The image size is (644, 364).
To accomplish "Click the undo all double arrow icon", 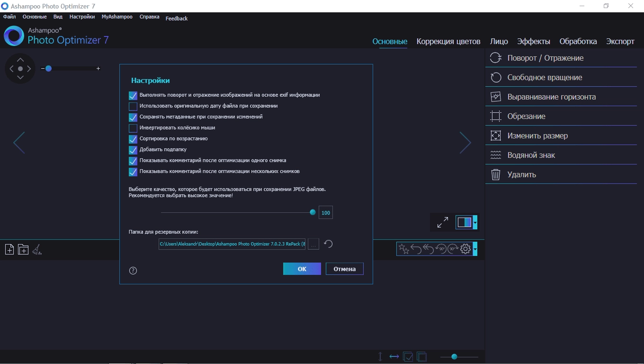I will (x=429, y=249).
